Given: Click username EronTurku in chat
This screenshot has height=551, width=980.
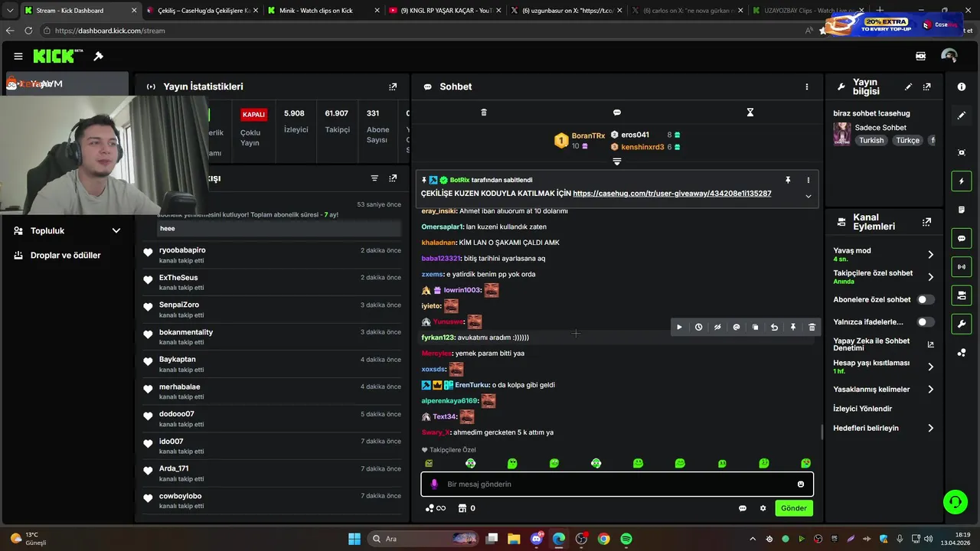Looking at the screenshot, I should [x=472, y=385].
